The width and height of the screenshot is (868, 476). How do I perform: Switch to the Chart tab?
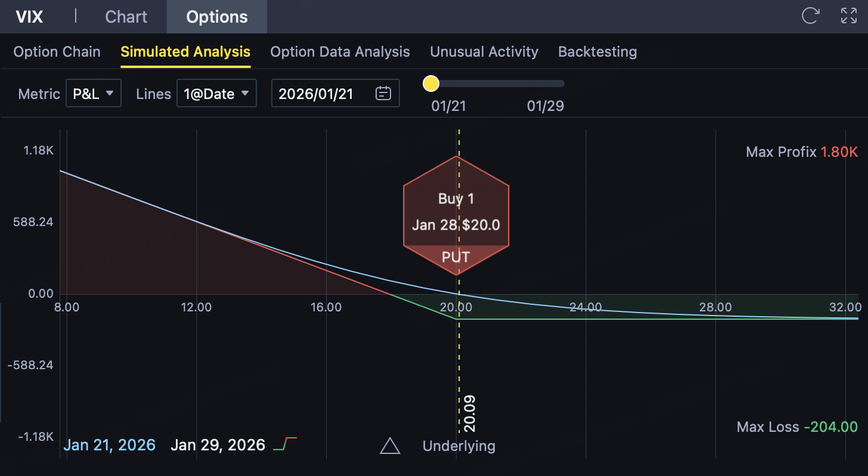pos(126,17)
